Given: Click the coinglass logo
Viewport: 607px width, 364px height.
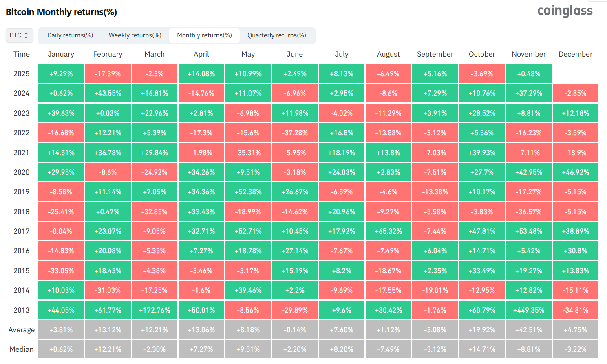Looking at the screenshot, I should (565, 11).
